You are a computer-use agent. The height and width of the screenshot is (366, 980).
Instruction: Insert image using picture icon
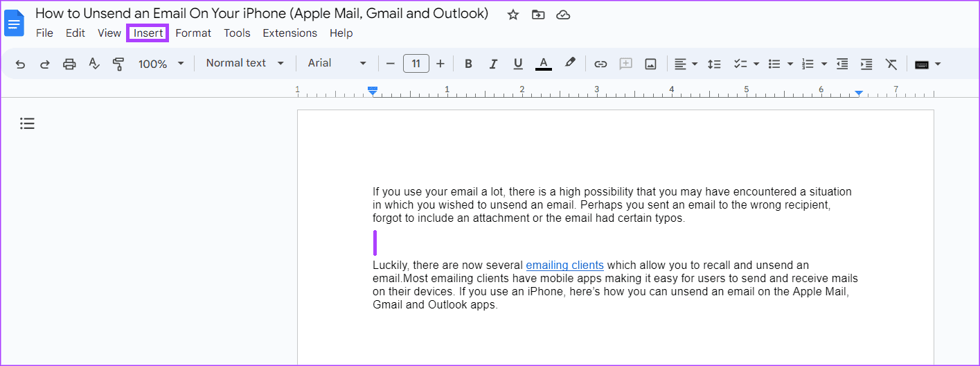(x=650, y=64)
